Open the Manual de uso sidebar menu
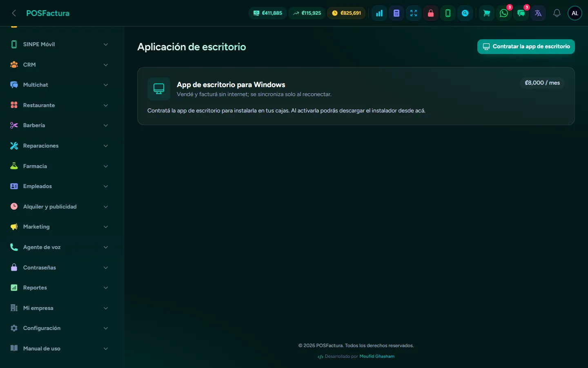 (x=60, y=348)
